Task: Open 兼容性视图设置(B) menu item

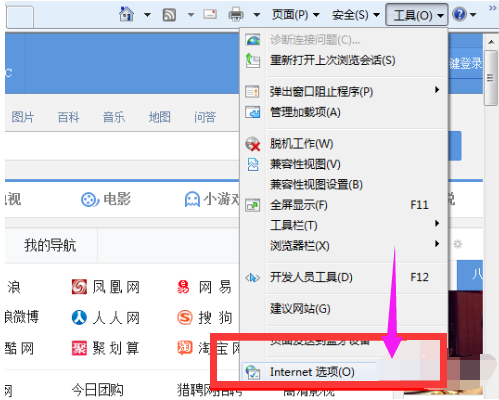Action: tap(343, 184)
